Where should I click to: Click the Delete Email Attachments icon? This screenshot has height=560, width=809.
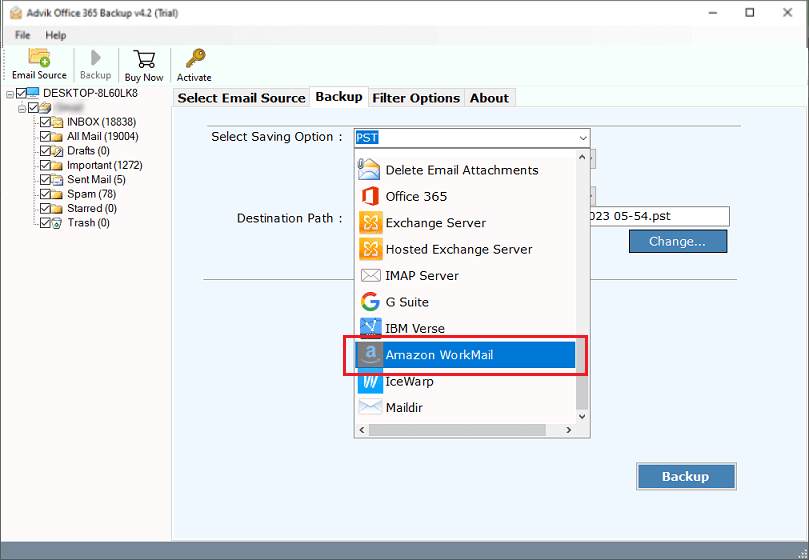point(369,170)
